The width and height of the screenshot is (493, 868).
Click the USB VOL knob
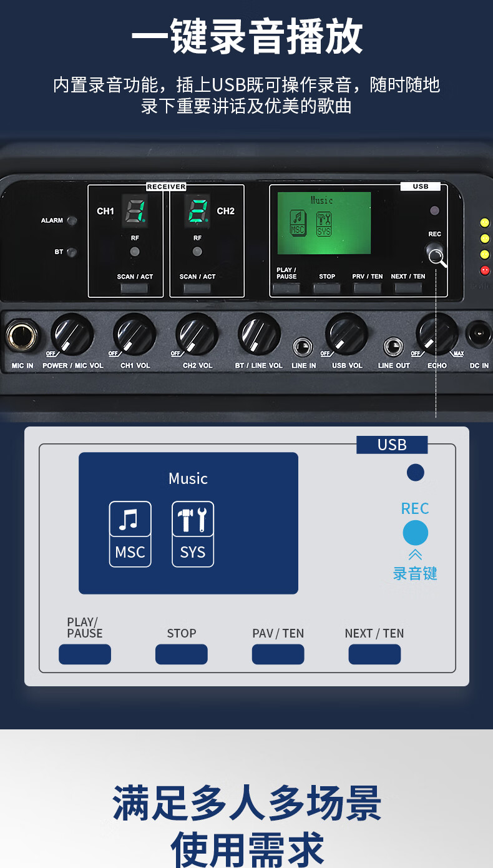(x=346, y=334)
